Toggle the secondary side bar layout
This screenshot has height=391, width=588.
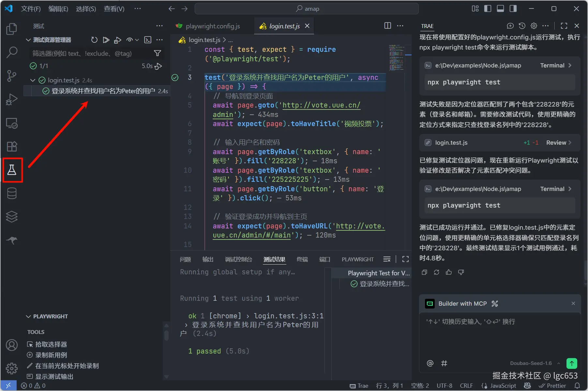tap(513, 9)
